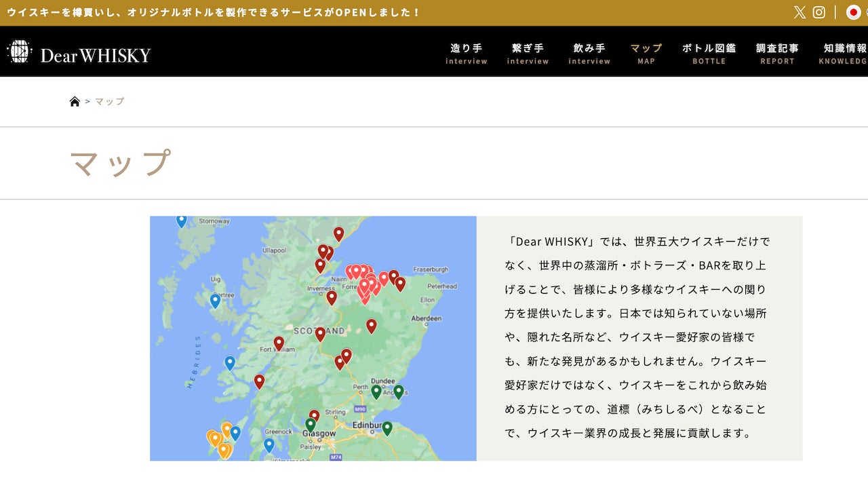Click the original bottle service announcement banner

click(x=214, y=12)
